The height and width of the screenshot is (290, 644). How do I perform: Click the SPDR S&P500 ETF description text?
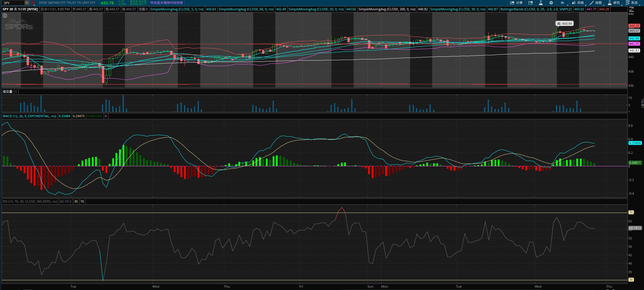click(x=67, y=3)
